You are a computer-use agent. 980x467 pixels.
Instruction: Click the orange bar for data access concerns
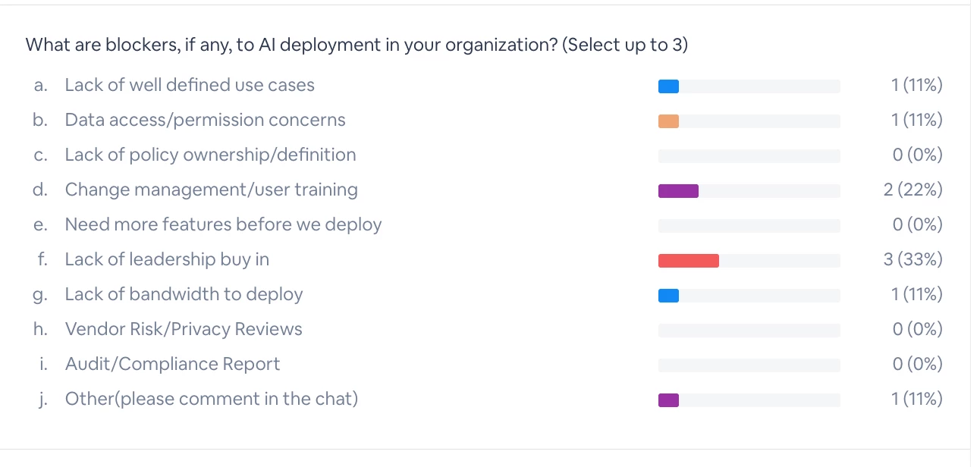coord(668,121)
